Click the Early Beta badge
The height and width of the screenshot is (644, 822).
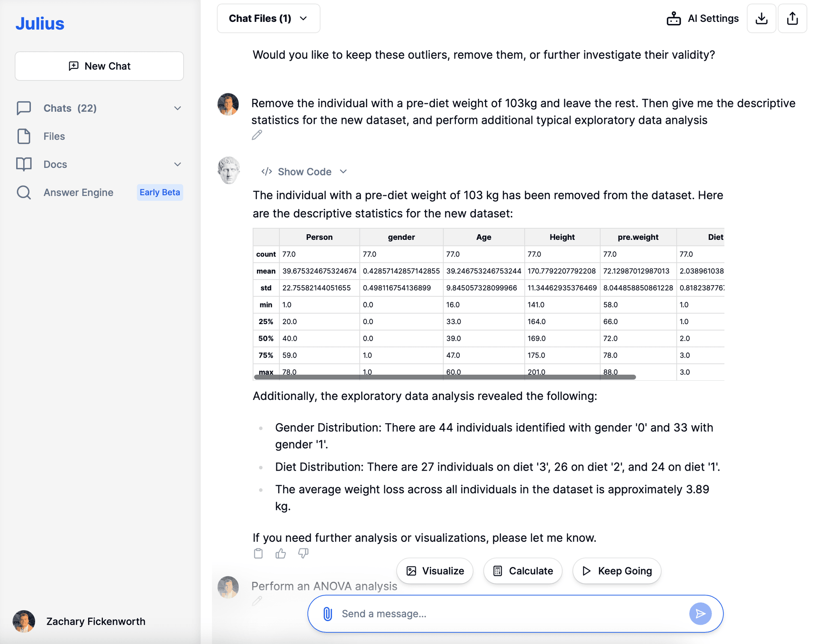point(160,192)
